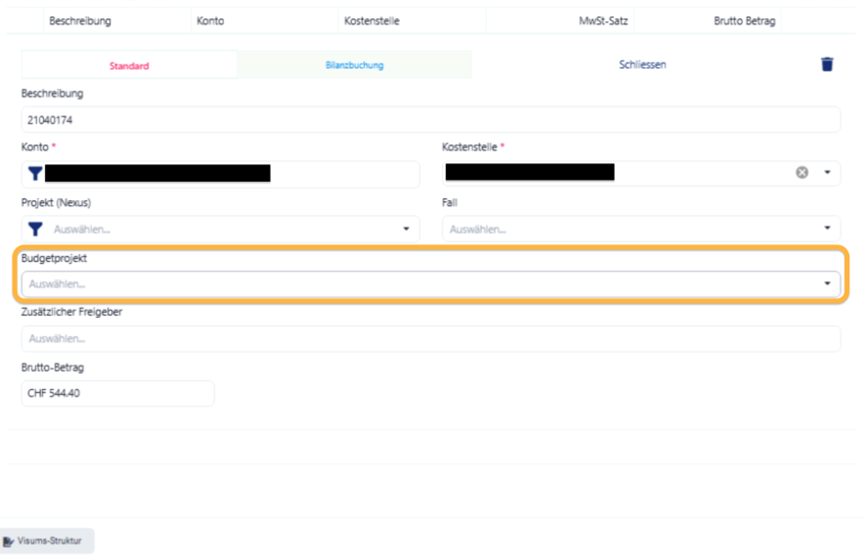The image size is (864, 560).
Task: Click the Brutto Betrag column header
Action: [x=744, y=21]
